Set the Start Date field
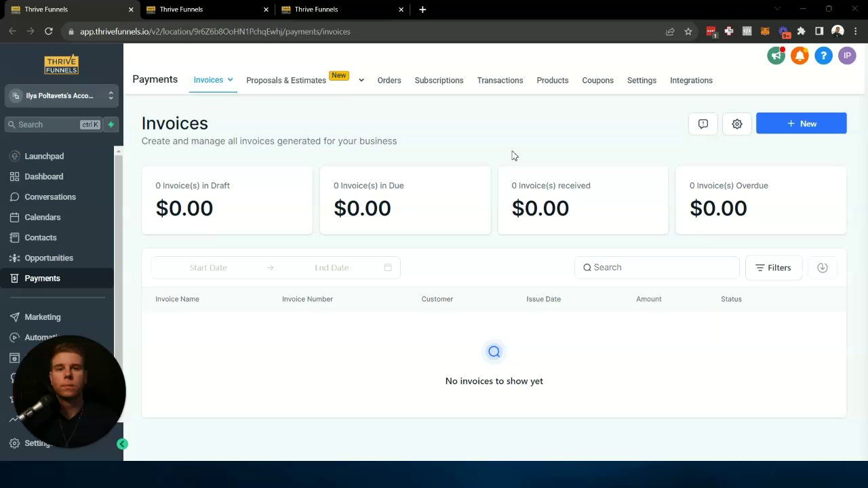The image size is (868, 488). pos(208,268)
